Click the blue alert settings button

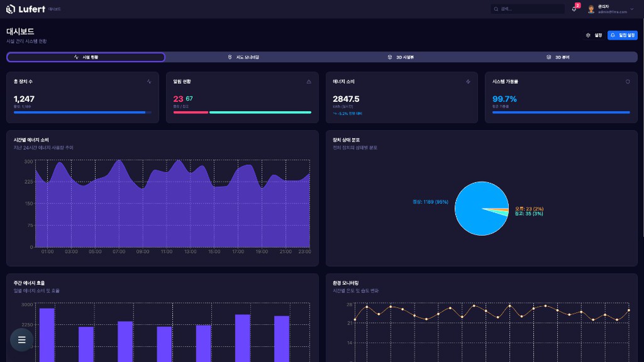622,35
